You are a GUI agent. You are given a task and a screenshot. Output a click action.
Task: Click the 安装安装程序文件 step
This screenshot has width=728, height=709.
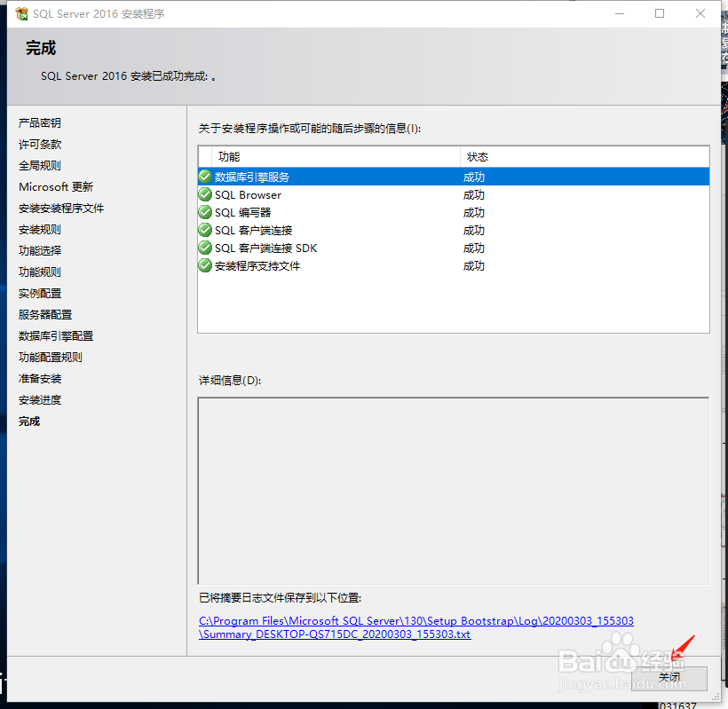coord(61,208)
